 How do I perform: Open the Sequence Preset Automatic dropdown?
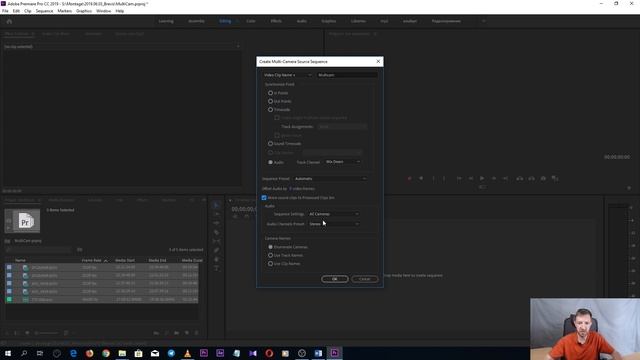click(x=330, y=179)
